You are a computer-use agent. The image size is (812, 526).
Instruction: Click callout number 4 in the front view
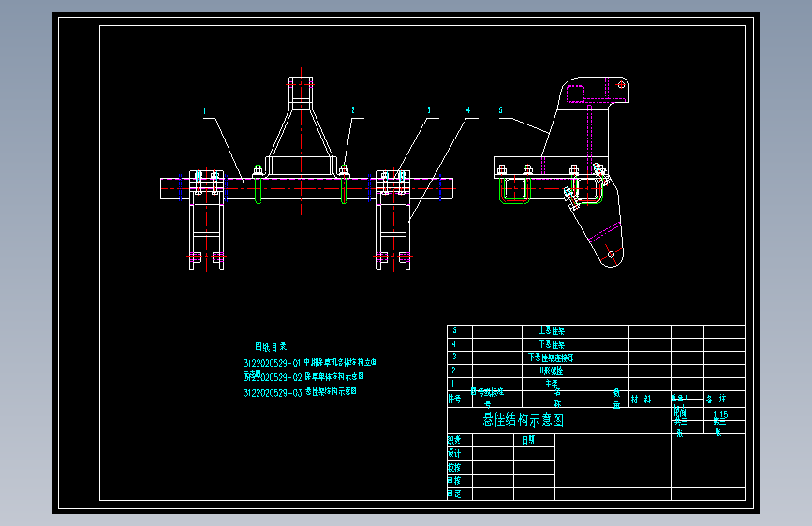click(468, 110)
